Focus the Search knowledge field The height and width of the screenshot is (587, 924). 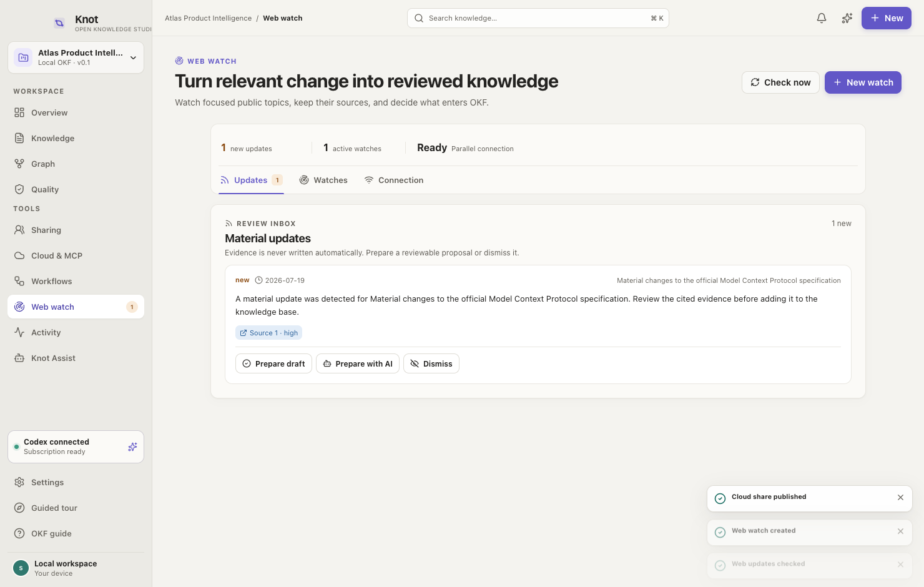[x=538, y=18]
